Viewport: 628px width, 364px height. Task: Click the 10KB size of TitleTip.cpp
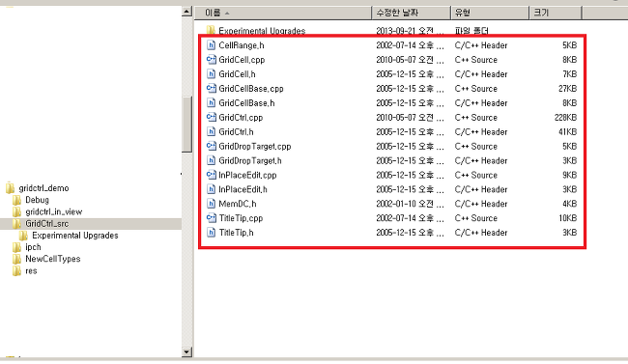coord(567,218)
